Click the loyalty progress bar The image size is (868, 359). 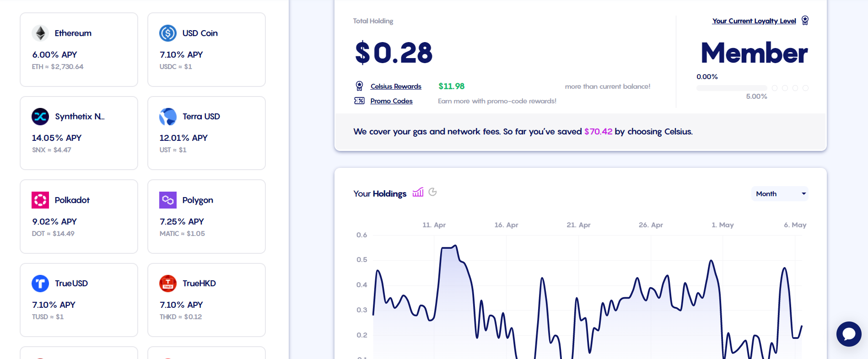(732, 88)
